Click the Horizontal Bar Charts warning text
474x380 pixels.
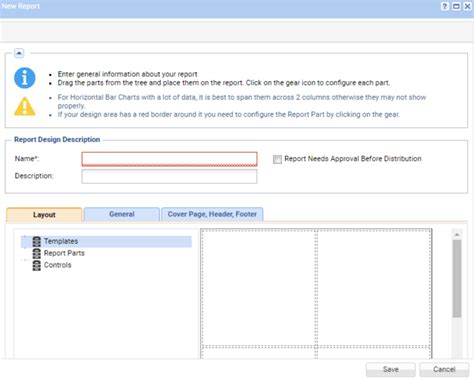click(x=242, y=101)
